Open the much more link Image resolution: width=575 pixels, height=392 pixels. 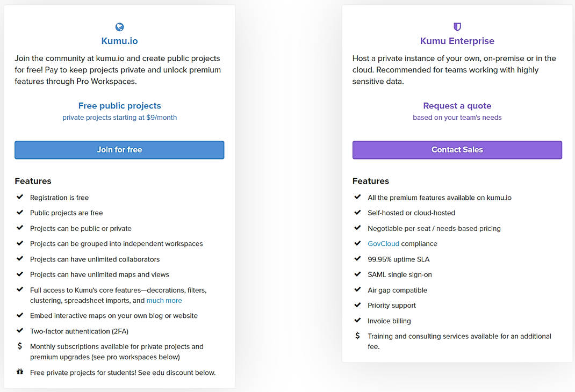pos(164,301)
